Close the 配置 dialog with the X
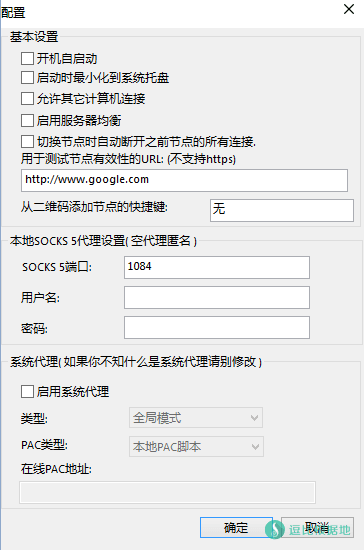The image size is (364, 550). (x=349, y=9)
